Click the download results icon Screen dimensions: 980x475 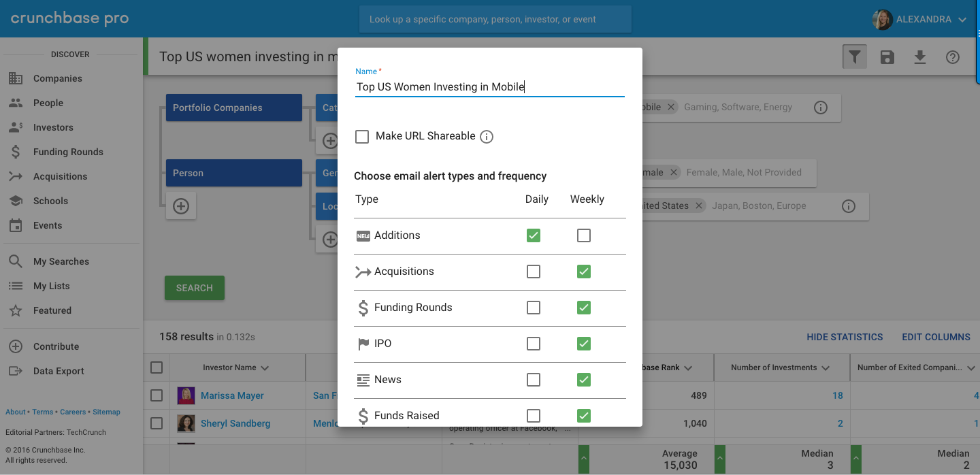tap(919, 57)
